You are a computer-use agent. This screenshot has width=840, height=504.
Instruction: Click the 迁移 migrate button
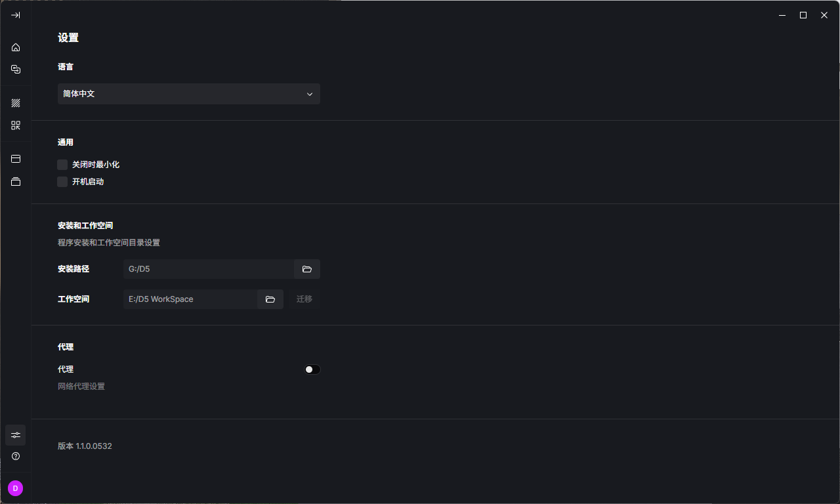click(x=304, y=299)
